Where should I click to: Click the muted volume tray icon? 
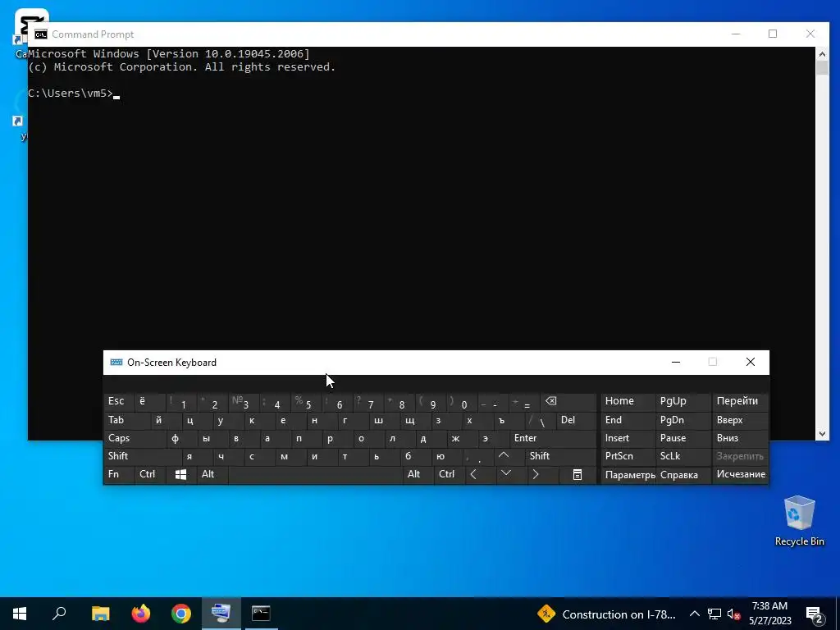pyautogui.click(x=733, y=614)
